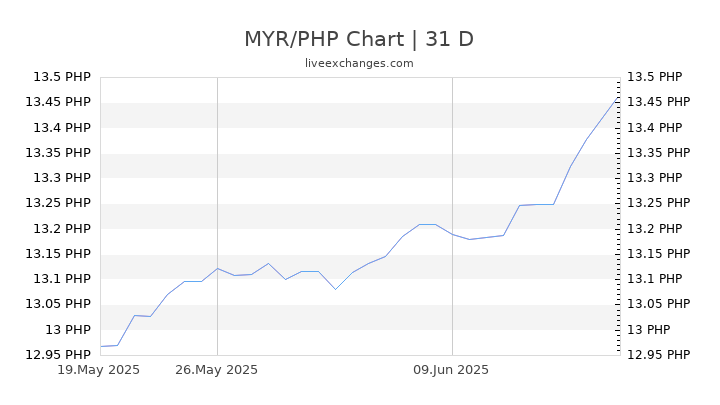
Task: Click the left axis label '13.05 PHP'
Action: point(58,304)
